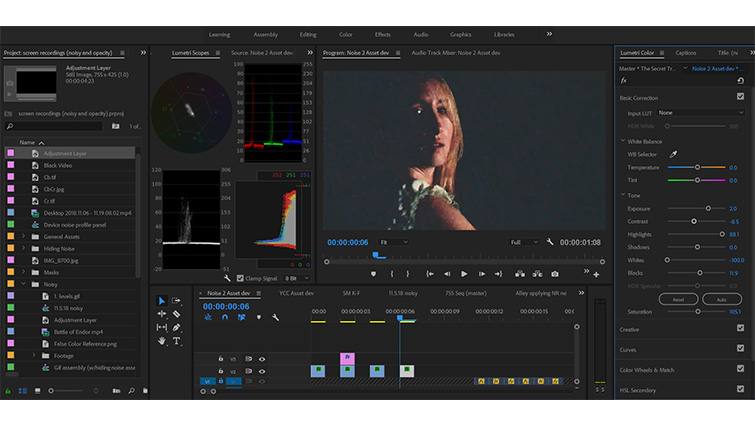Step back one frame
The height and width of the screenshot is (425, 755).
447,274
